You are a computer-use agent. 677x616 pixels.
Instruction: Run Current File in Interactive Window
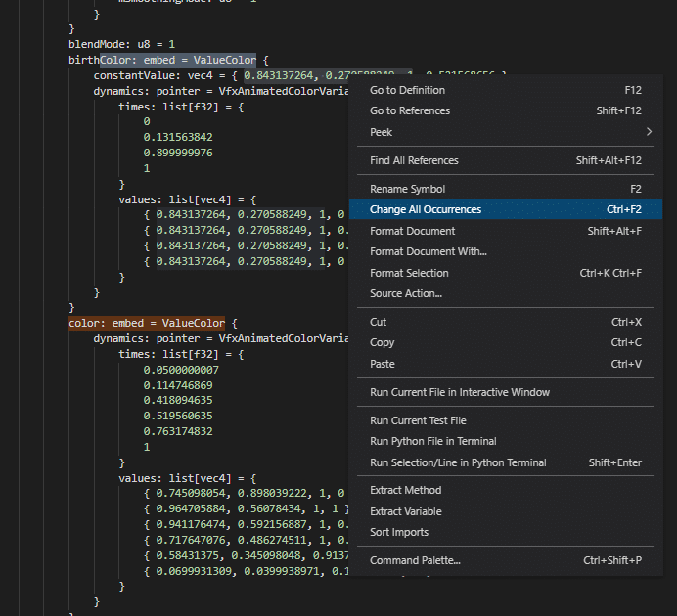pyautogui.click(x=460, y=392)
